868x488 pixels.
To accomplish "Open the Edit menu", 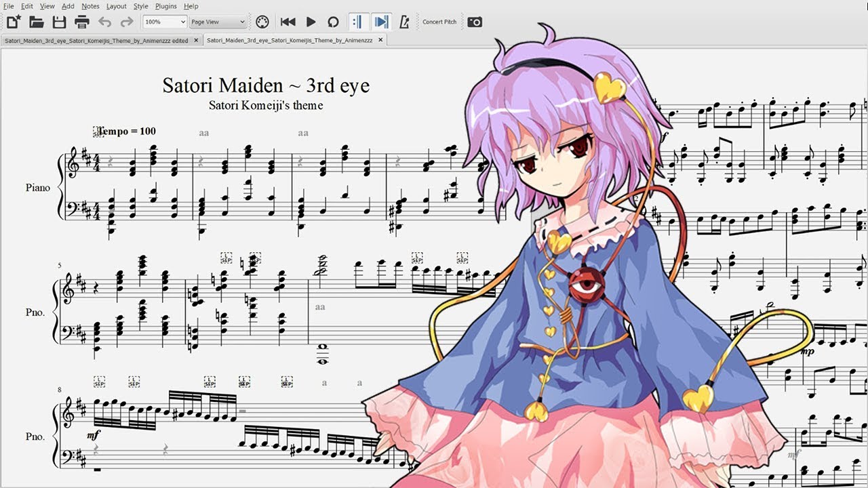I will (x=27, y=6).
